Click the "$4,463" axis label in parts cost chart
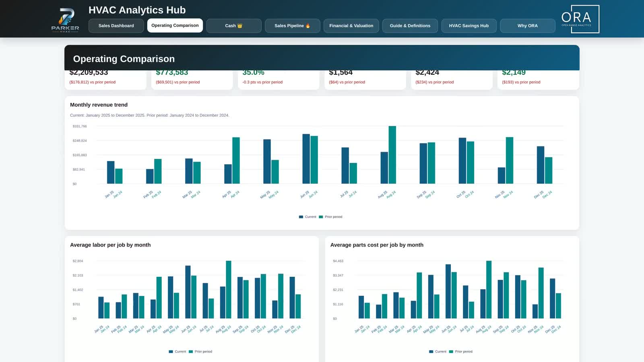The image size is (644, 362). (x=338, y=261)
